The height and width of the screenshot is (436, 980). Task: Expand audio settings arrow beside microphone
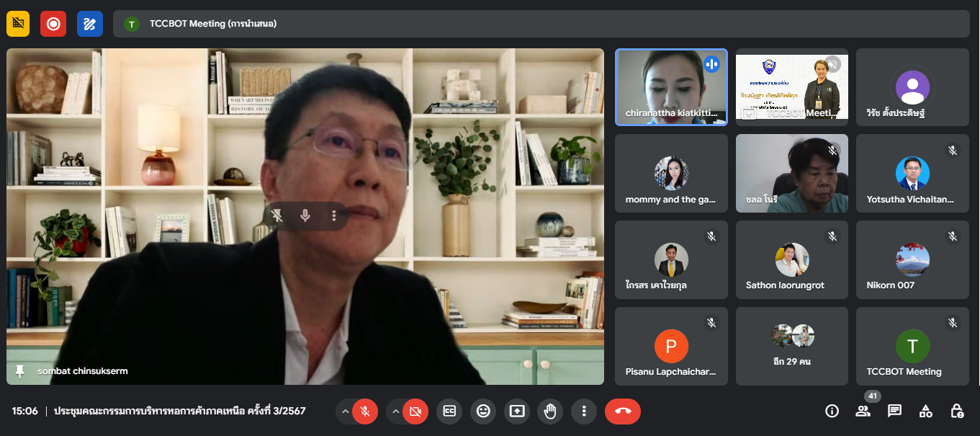[x=345, y=411]
